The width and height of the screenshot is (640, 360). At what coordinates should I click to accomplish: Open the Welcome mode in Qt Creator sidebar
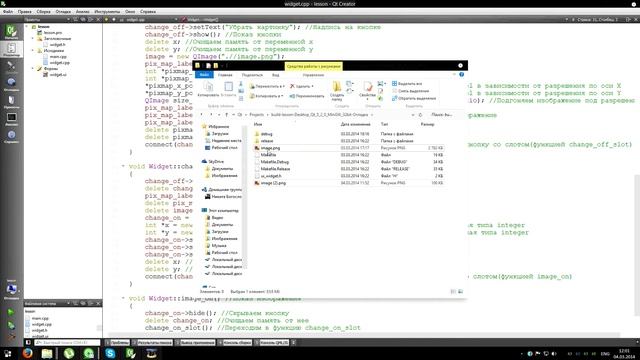tap(11, 32)
